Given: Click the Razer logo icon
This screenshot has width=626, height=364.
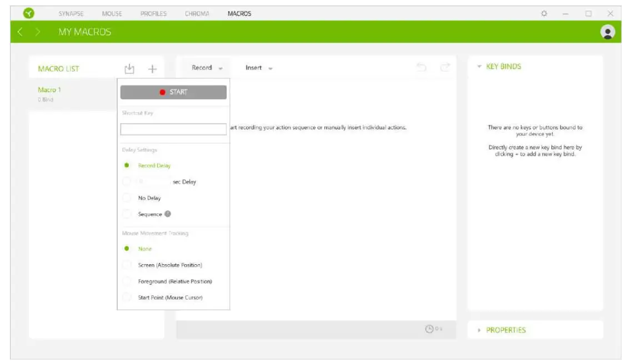Looking at the screenshot, I should tap(29, 13).
